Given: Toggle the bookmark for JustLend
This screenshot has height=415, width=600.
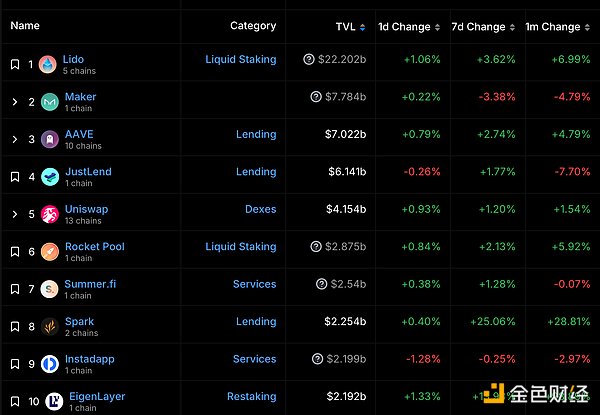Looking at the screenshot, I should 15,177.
